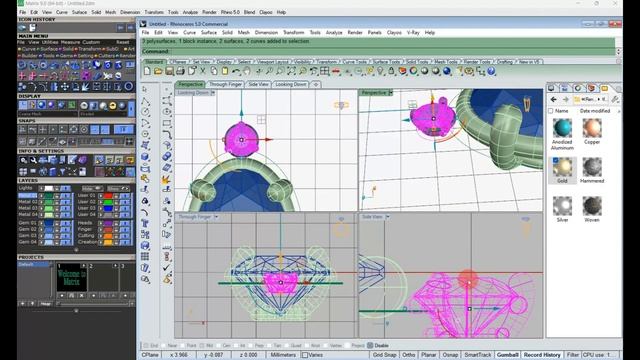Click the SmartTrack button in status bar
640x360 pixels.
478,355
